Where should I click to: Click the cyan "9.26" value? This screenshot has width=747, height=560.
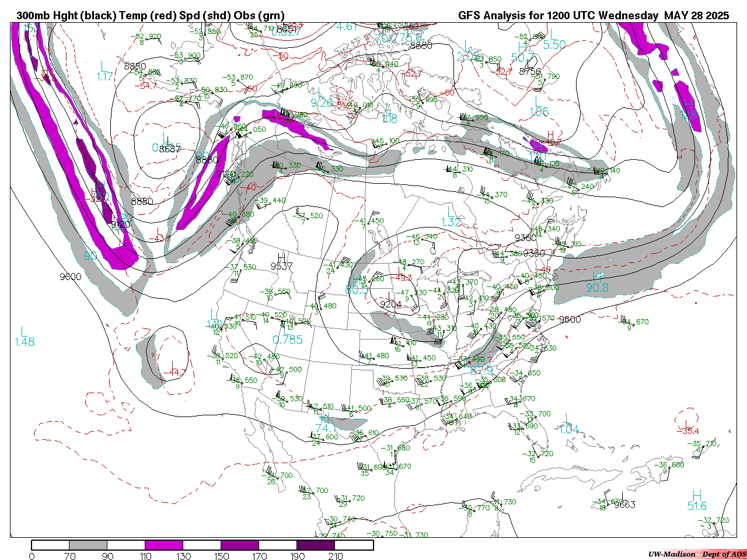point(322,103)
